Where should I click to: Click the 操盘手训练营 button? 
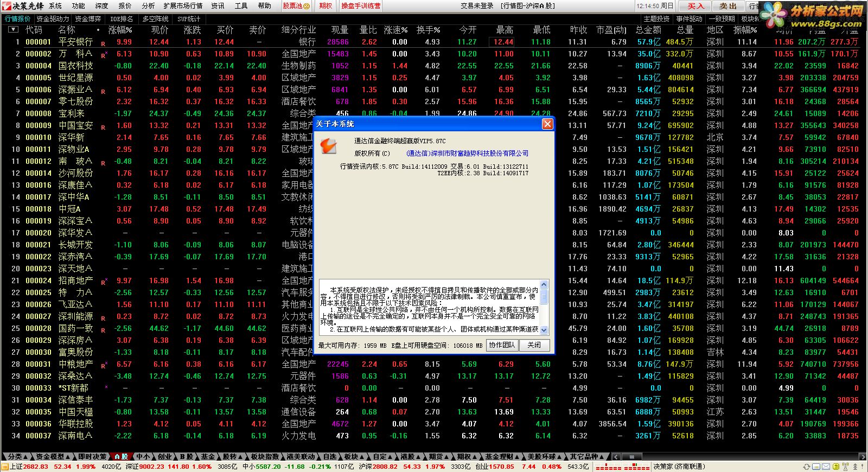[x=361, y=6]
